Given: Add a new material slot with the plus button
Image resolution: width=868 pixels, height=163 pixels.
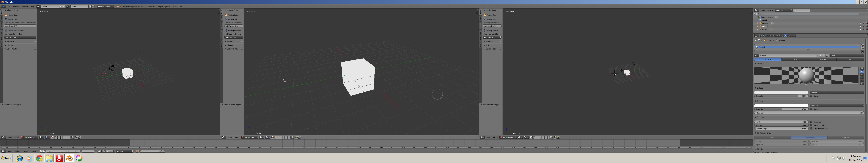Looking at the screenshot, I should click(x=863, y=46).
